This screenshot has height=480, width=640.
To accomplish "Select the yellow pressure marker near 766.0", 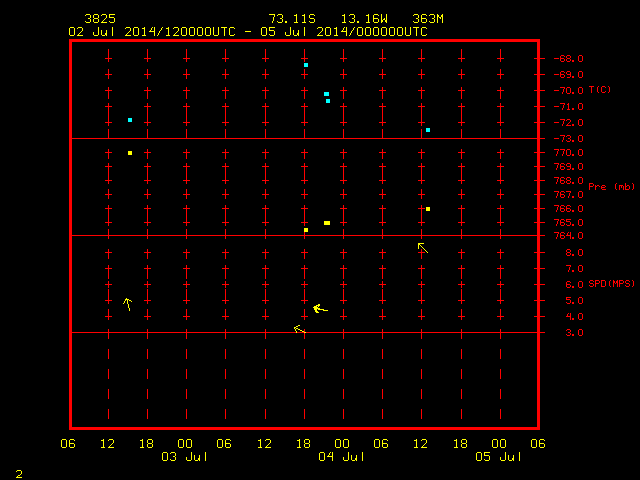I will [x=428, y=209].
